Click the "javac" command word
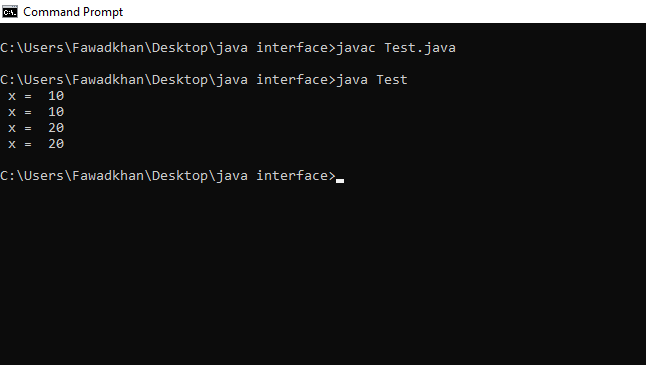Screen dimensions: 646x365 tap(356, 48)
